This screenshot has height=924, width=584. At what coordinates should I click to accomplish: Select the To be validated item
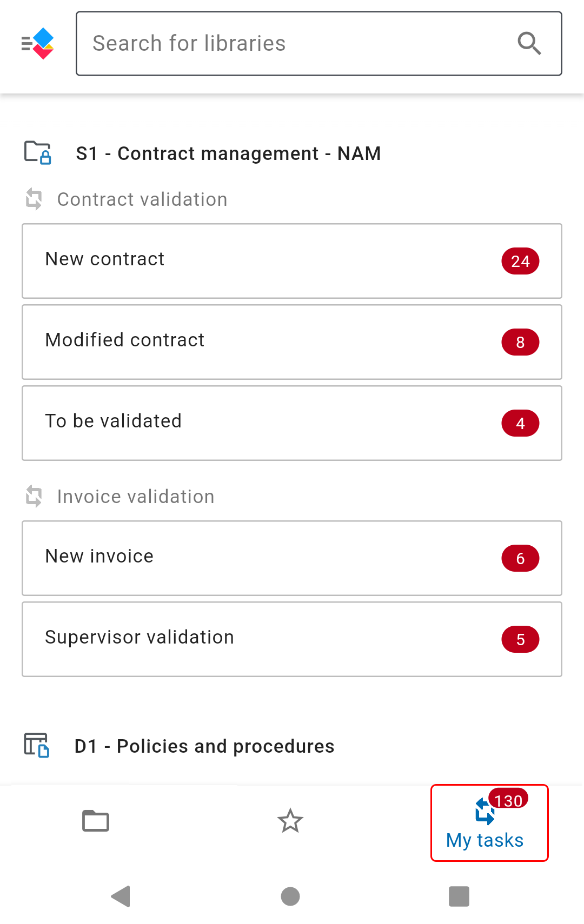(292, 423)
